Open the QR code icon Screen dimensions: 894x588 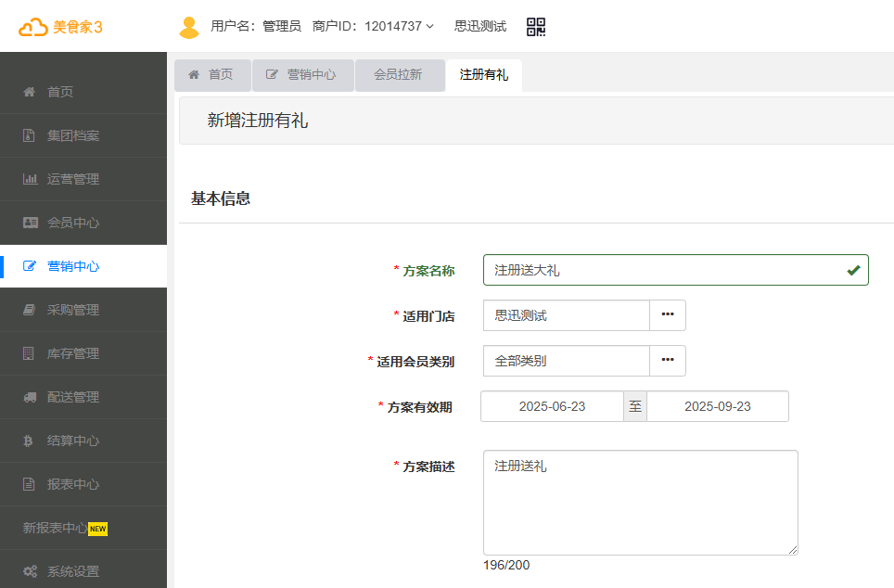pyautogui.click(x=536, y=27)
